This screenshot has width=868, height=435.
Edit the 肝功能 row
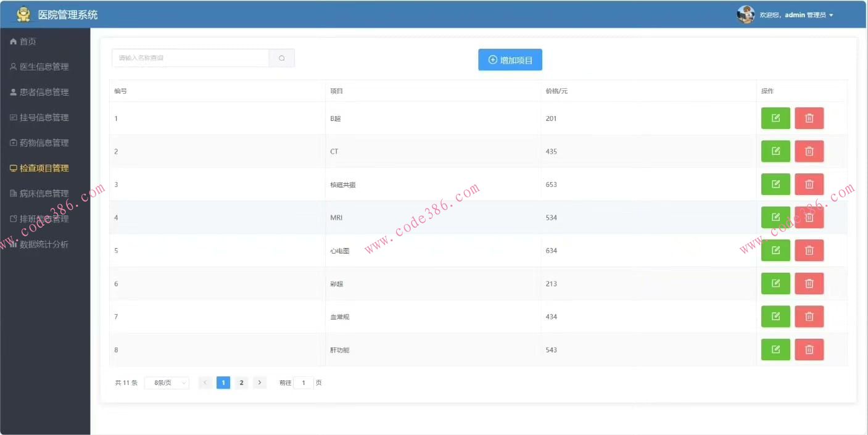[x=775, y=349]
